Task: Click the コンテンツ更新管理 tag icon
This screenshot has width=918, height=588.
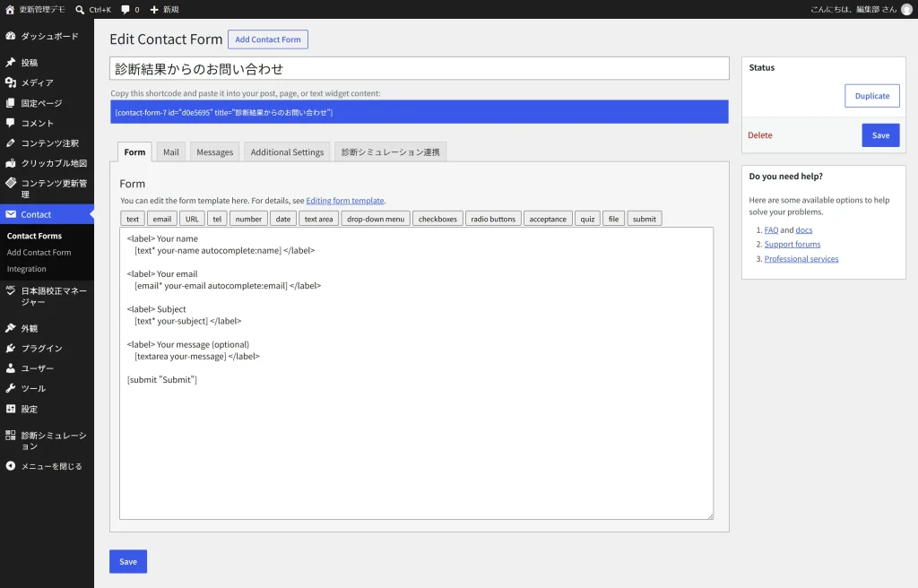Action: coord(11,183)
